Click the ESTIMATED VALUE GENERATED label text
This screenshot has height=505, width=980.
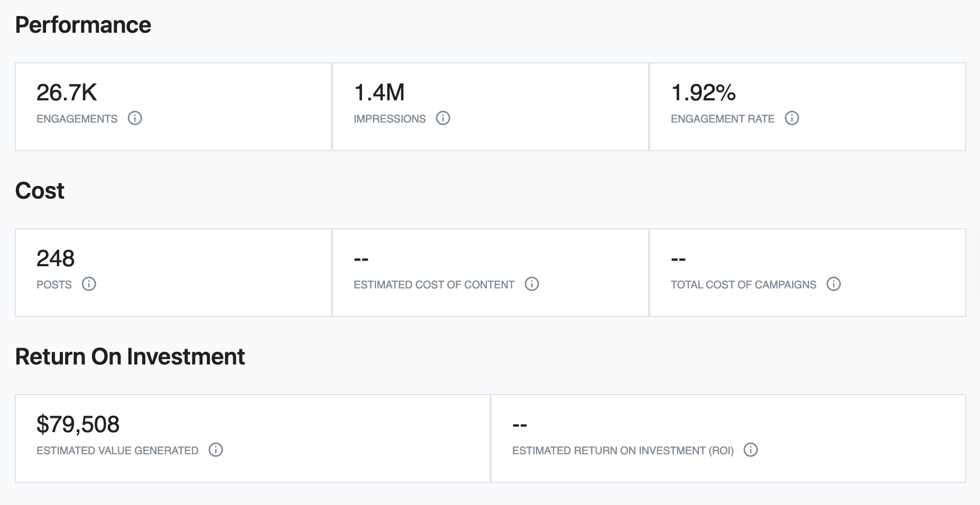tap(117, 451)
